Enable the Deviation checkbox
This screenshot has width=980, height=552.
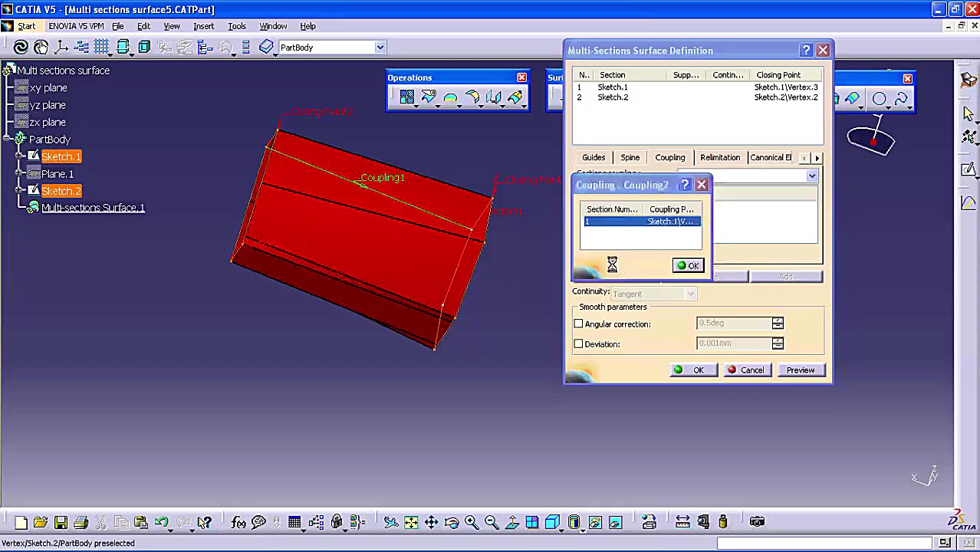point(579,344)
